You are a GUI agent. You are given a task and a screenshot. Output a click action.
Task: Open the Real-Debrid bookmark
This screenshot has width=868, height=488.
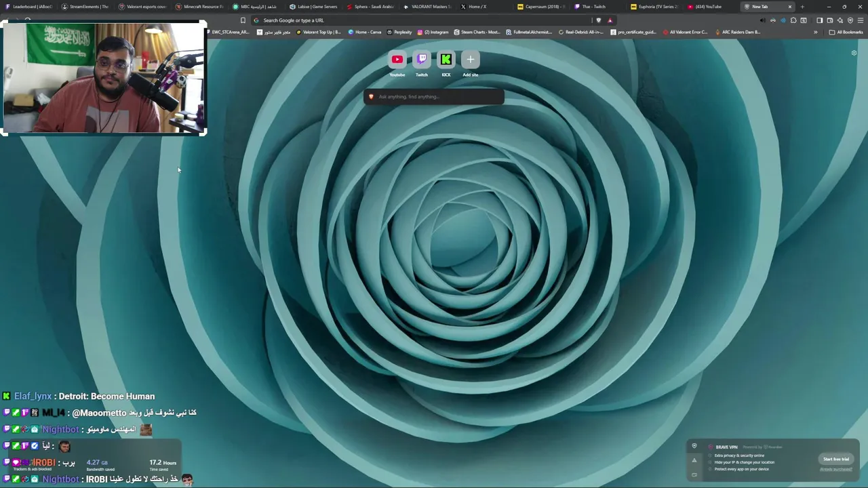[x=580, y=32]
